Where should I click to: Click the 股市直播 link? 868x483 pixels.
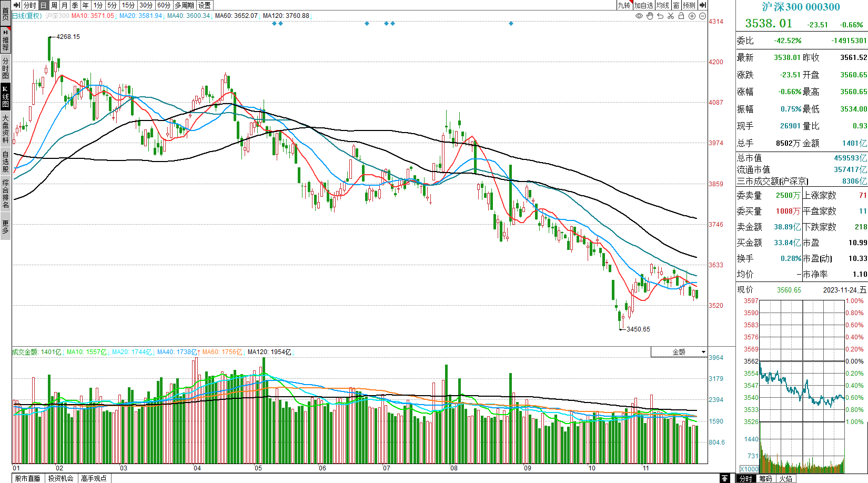pos(27,478)
